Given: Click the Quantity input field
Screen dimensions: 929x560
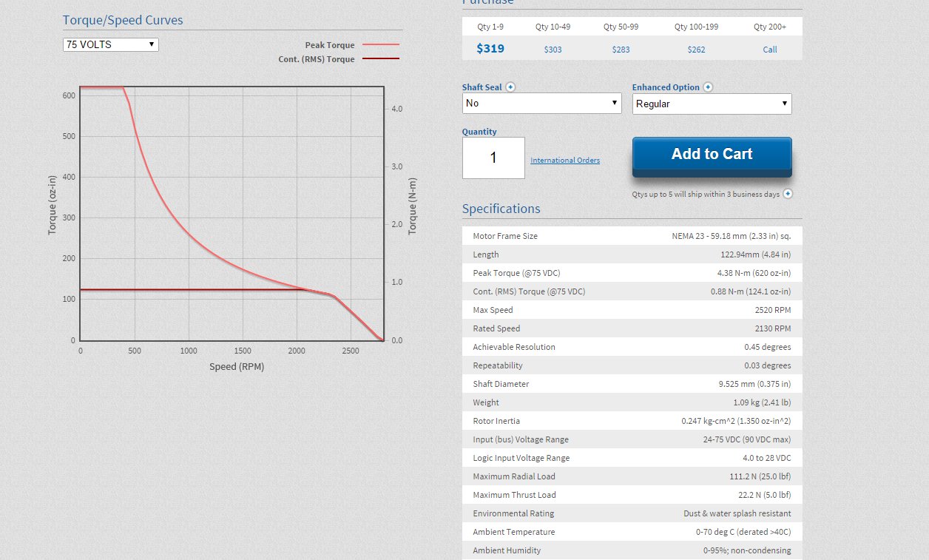Looking at the screenshot, I should pyautogui.click(x=493, y=158).
